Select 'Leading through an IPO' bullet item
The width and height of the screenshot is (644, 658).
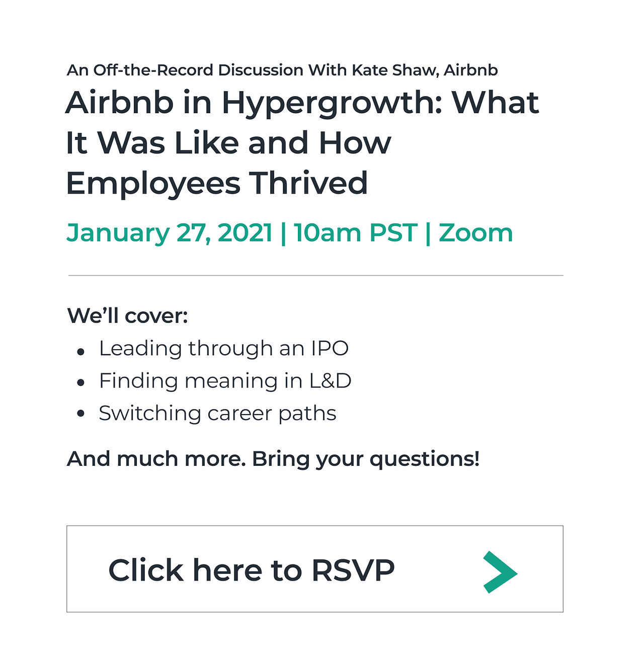click(x=223, y=349)
